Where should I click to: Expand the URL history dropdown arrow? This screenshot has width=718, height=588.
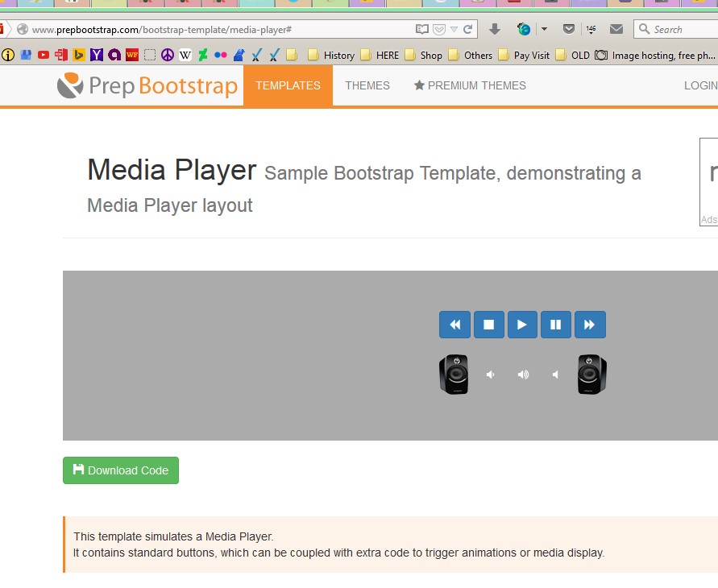click(454, 29)
